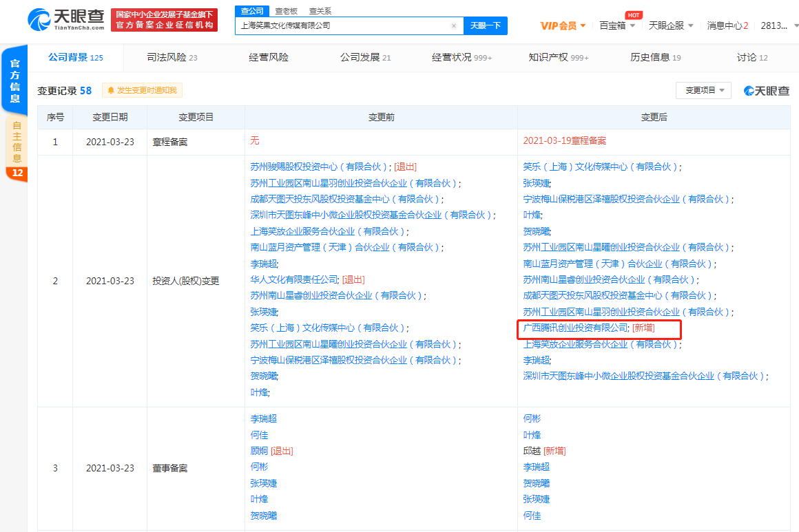Open the 经营风险 tab
Screen dimensions: 799x532
click(269, 58)
